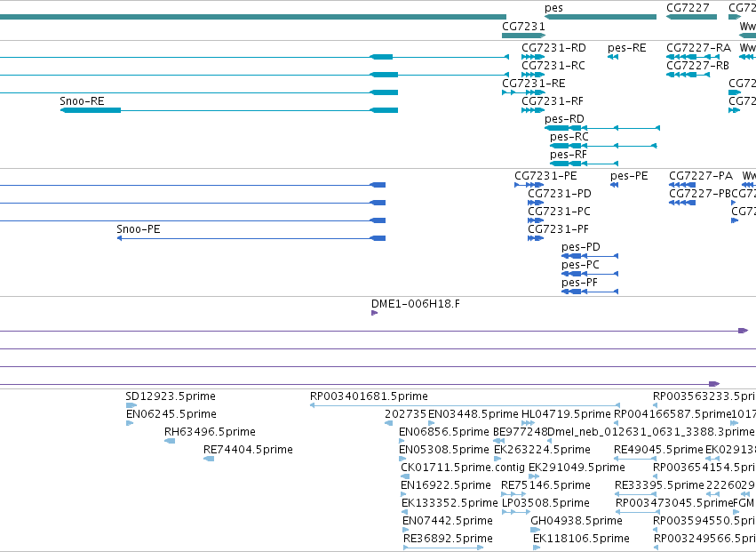Select the EN16922.5prime EST label
The image size is (756, 552).
(x=446, y=486)
